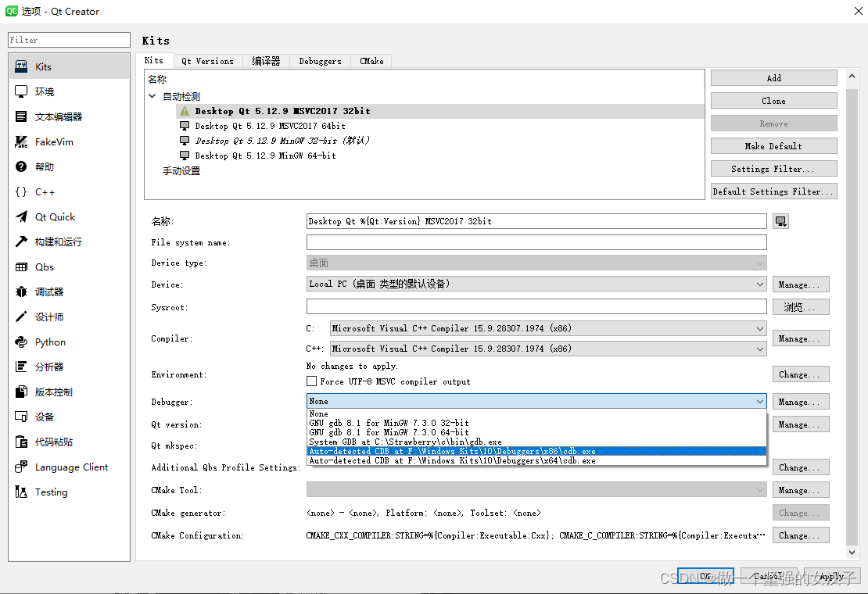868x594 pixels.
Task: Choose Auto-detected CDB x64 debugger
Action: (x=536, y=460)
